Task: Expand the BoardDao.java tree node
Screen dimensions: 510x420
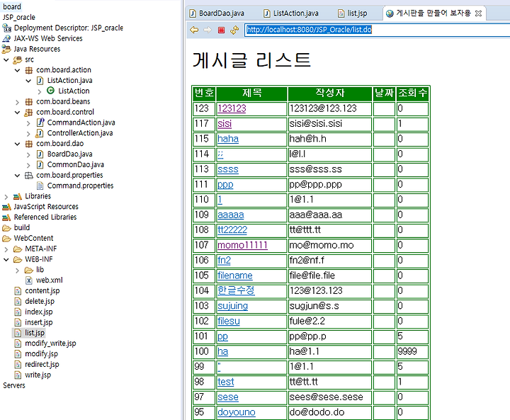Action: point(28,155)
